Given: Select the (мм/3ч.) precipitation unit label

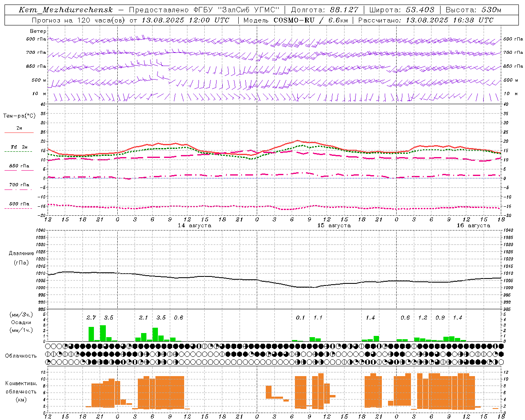Looking at the screenshot, I should (x=21, y=315).
